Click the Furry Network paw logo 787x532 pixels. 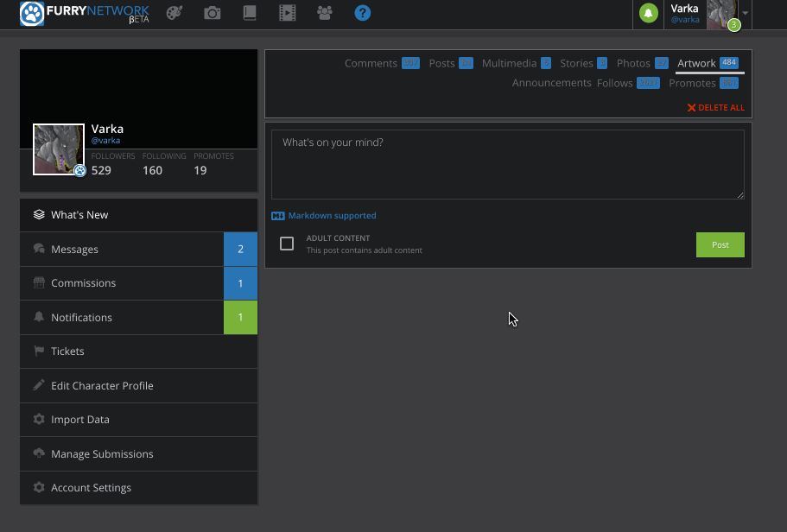click(32, 14)
